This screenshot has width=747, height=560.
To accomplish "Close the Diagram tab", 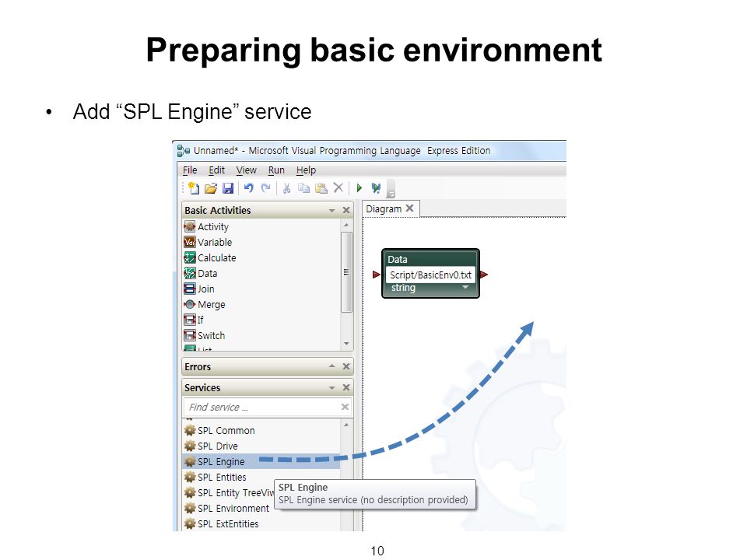I will [x=409, y=208].
